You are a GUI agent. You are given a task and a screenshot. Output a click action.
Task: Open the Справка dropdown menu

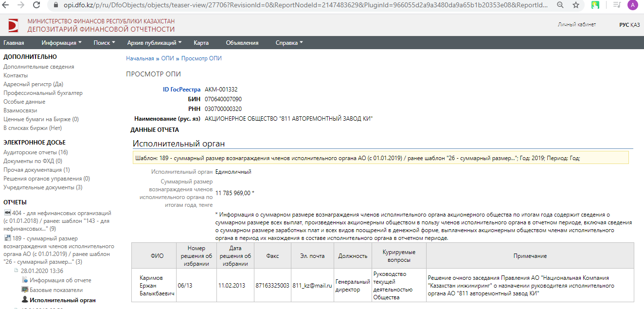[289, 43]
